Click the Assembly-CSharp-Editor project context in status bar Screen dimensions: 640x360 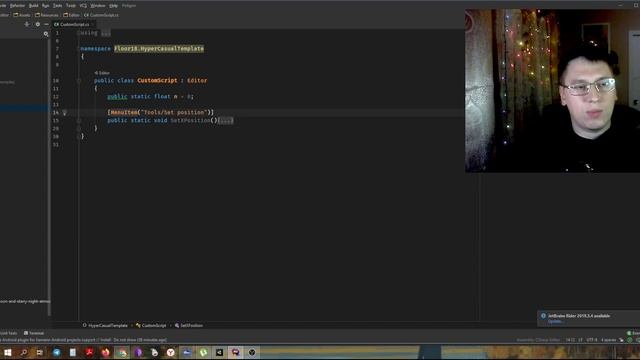[538, 340]
